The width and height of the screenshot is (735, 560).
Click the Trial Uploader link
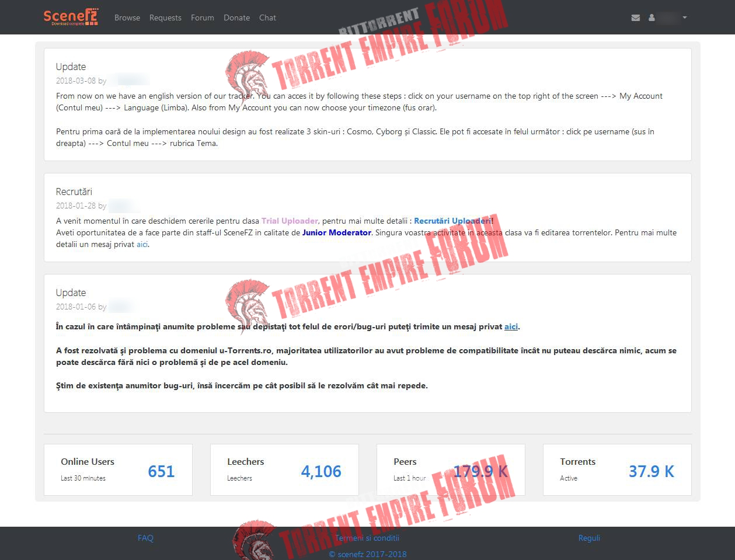[290, 221]
